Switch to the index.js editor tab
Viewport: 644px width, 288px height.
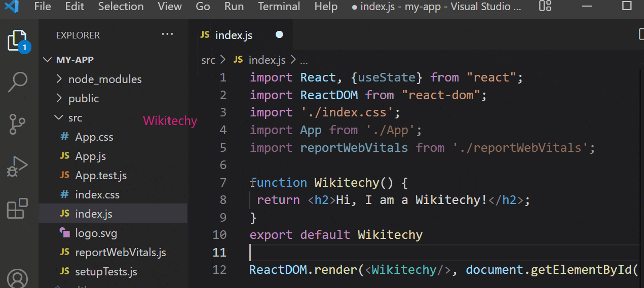point(233,35)
